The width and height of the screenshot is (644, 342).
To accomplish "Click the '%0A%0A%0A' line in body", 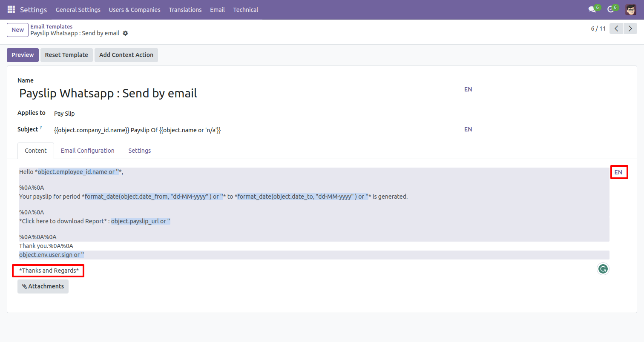I will coord(37,237).
